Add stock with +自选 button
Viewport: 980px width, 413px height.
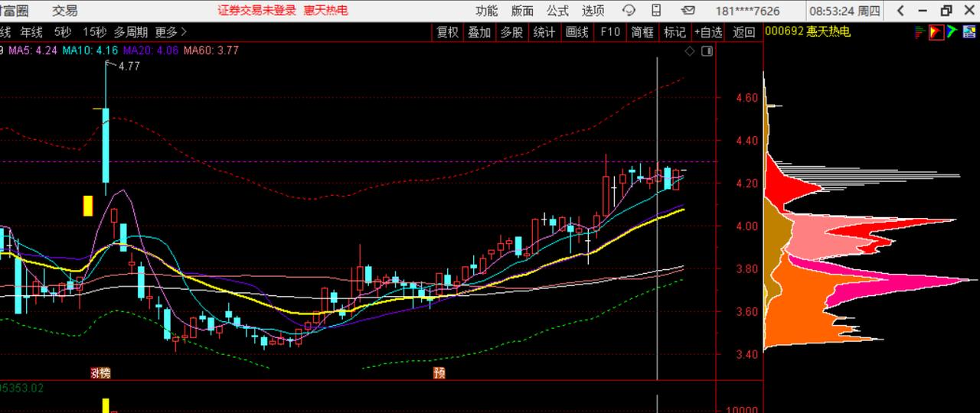click(x=708, y=32)
